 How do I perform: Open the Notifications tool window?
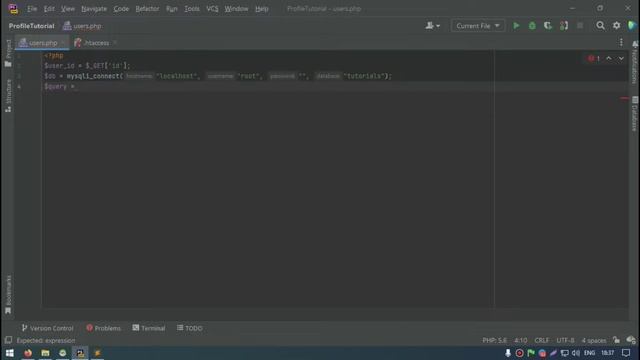click(x=635, y=62)
